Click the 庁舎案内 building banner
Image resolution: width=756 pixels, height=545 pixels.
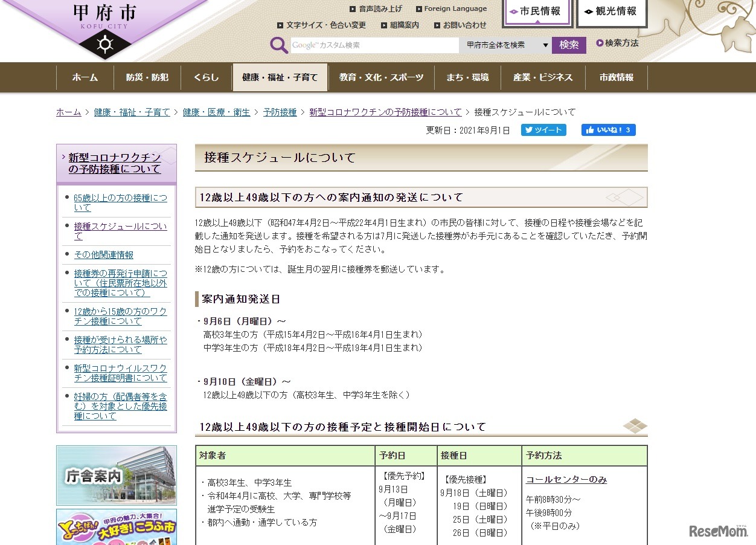[116, 476]
